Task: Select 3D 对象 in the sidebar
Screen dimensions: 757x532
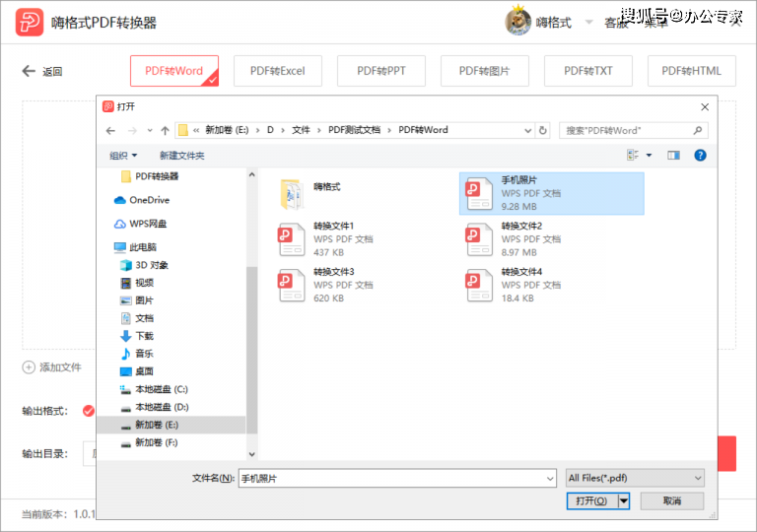Action: [x=144, y=265]
